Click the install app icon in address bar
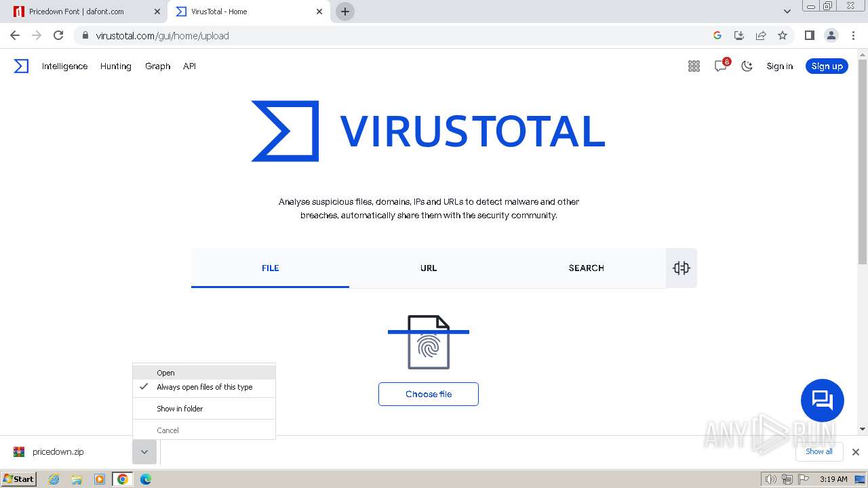Screen dimensions: 868x488 (x=739, y=35)
